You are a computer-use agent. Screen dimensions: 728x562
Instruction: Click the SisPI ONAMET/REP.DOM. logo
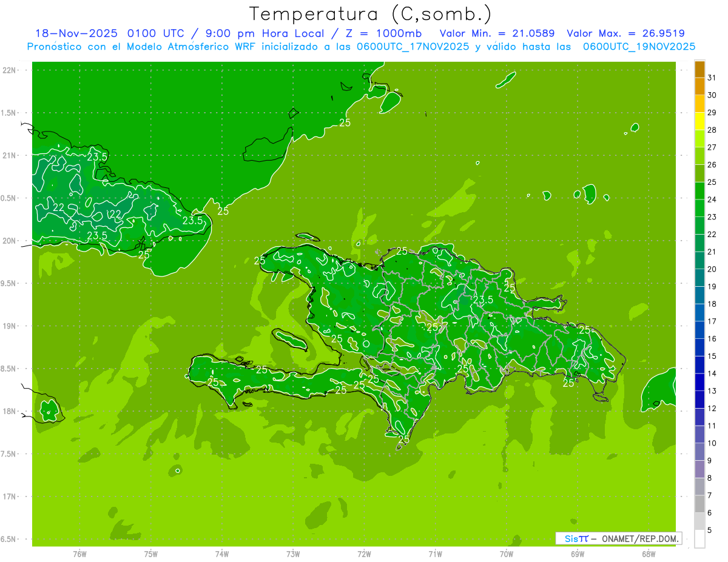click(x=618, y=538)
